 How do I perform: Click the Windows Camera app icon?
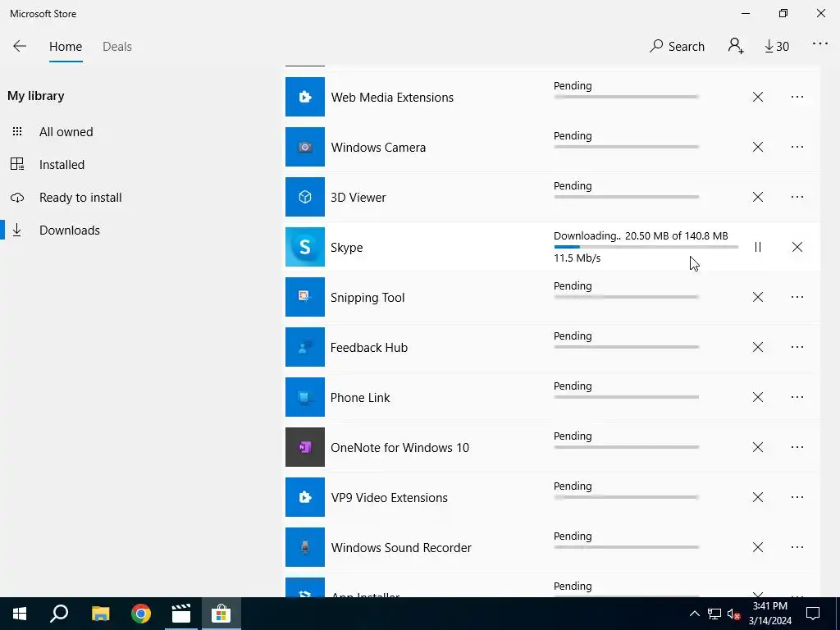click(x=305, y=147)
